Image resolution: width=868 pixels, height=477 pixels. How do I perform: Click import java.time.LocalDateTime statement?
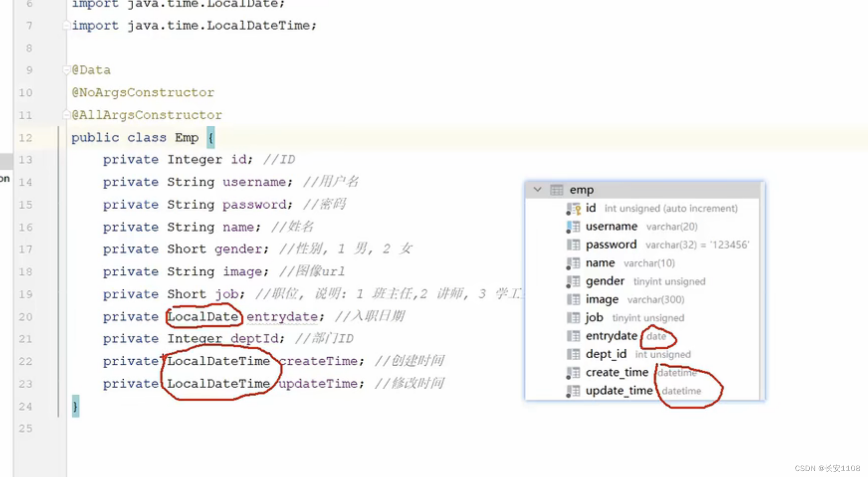[x=194, y=25]
